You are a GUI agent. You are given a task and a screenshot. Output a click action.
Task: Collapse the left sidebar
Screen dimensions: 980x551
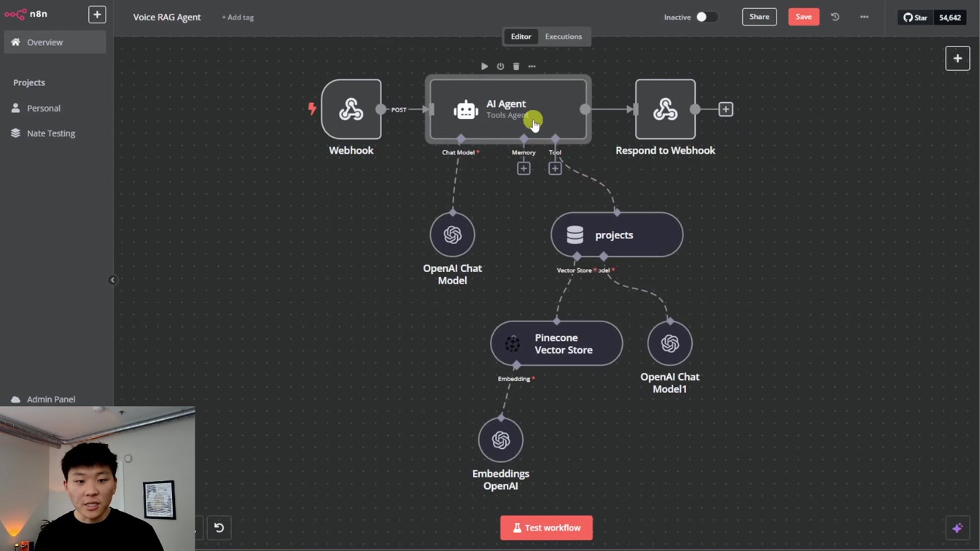click(112, 280)
